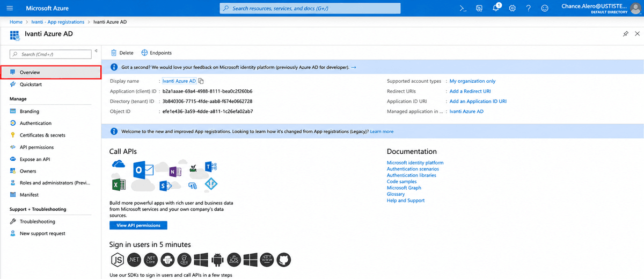Click the Manifest icon in sidebar

[x=13, y=195]
